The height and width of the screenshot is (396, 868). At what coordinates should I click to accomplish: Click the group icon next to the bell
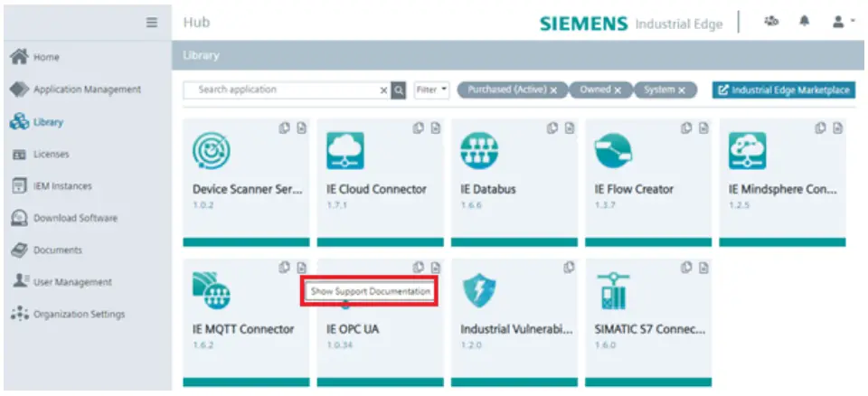pyautogui.click(x=771, y=21)
